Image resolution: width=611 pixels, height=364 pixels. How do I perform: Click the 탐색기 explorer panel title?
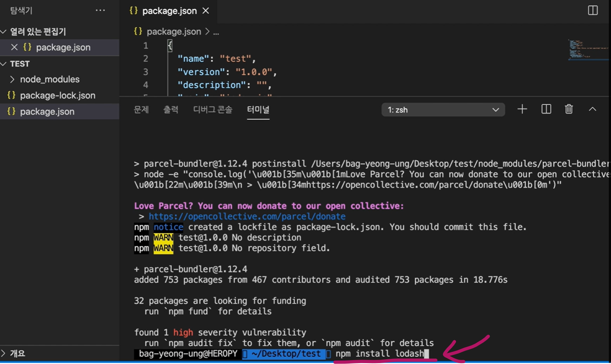click(21, 10)
